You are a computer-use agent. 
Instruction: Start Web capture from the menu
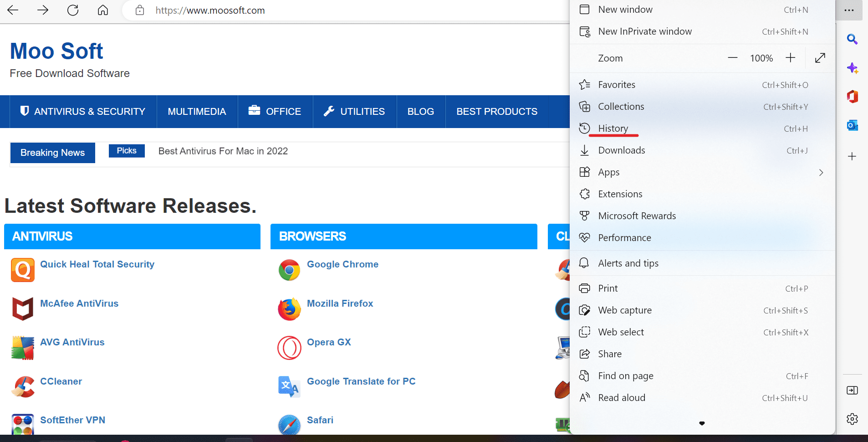pos(702,310)
